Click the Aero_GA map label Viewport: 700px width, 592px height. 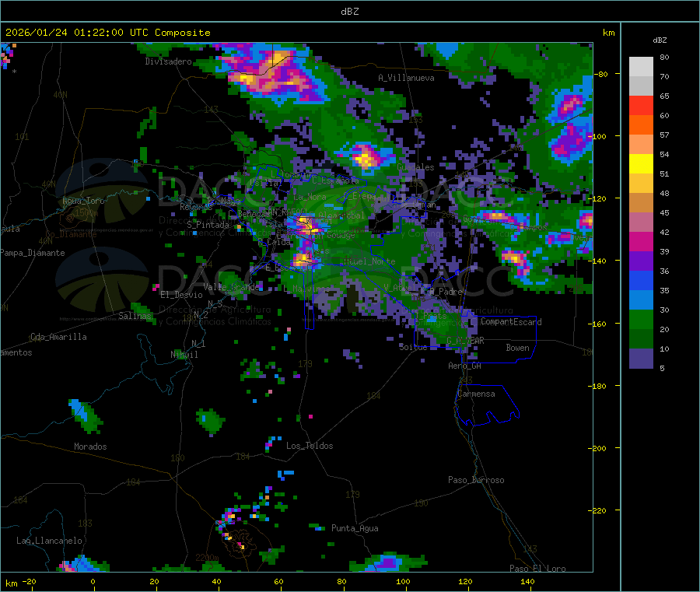pyautogui.click(x=465, y=366)
